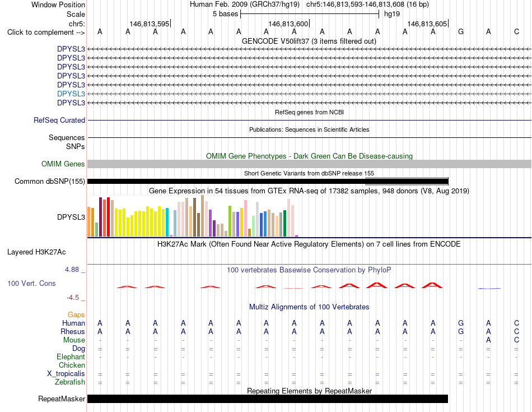Open the Layered H3K27Ac track label

click(x=36, y=252)
